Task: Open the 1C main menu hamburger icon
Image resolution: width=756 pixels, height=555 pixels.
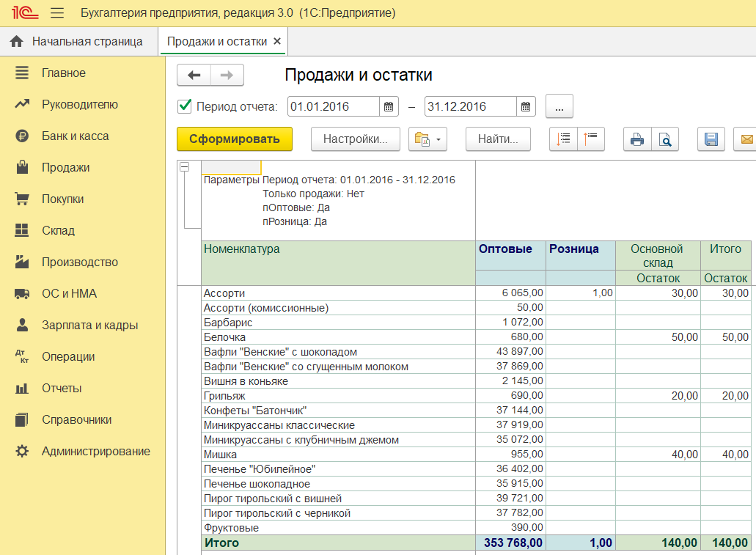Action: click(57, 12)
